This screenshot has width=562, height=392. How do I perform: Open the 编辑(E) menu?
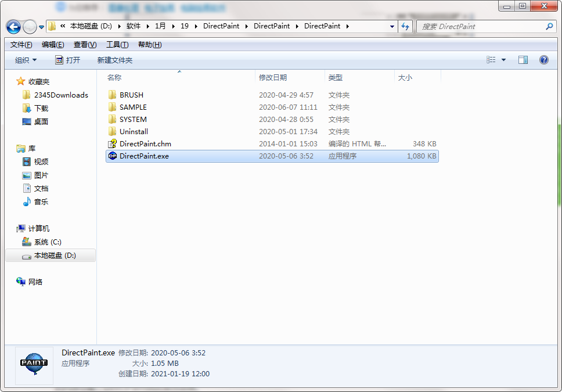[53, 45]
